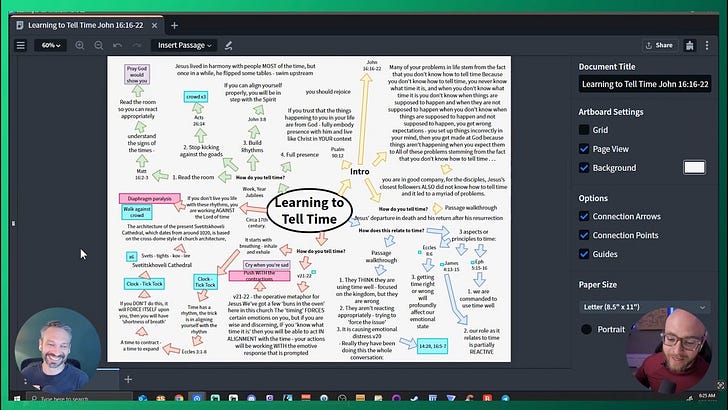Redo the last undone action

tap(136, 46)
